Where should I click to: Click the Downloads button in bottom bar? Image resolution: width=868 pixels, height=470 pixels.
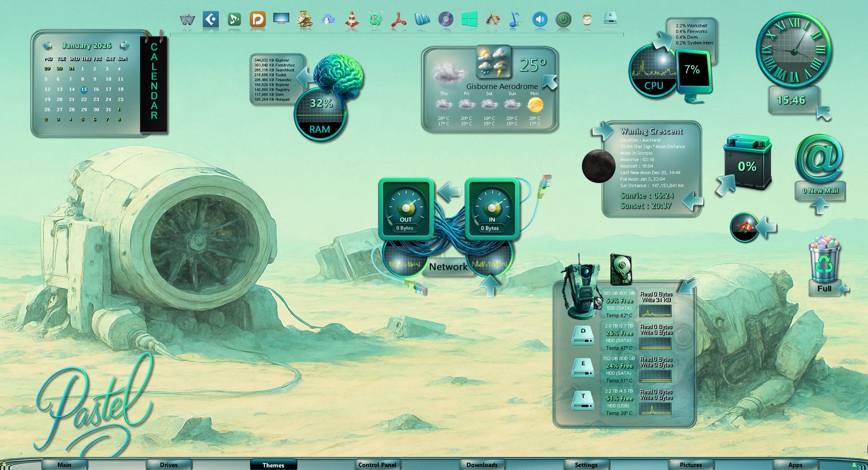[x=482, y=465]
